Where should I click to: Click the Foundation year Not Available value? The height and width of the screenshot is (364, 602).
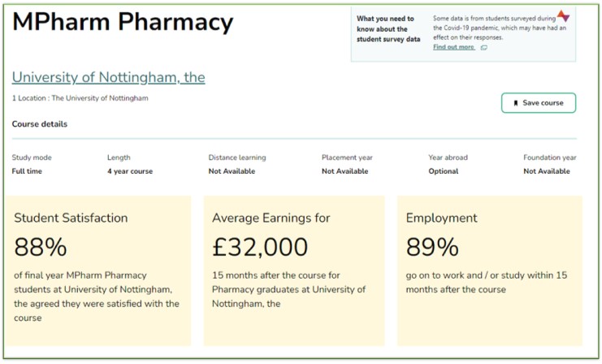(547, 171)
